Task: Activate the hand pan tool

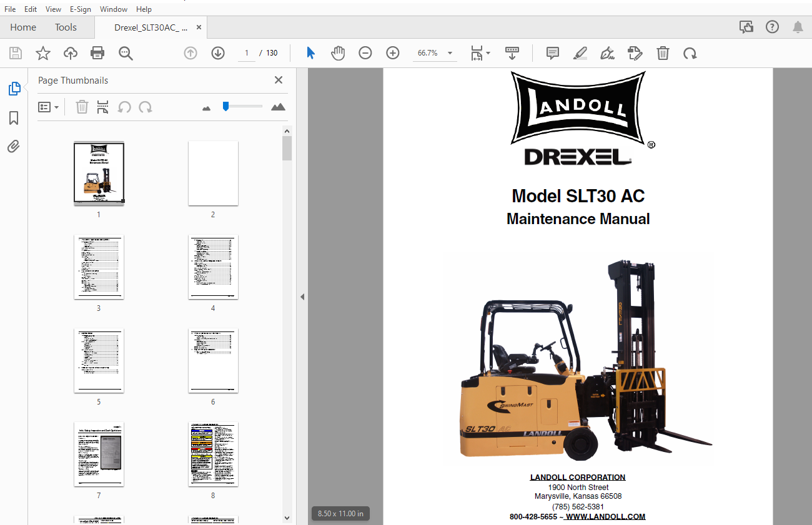Action: (x=338, y=53)
